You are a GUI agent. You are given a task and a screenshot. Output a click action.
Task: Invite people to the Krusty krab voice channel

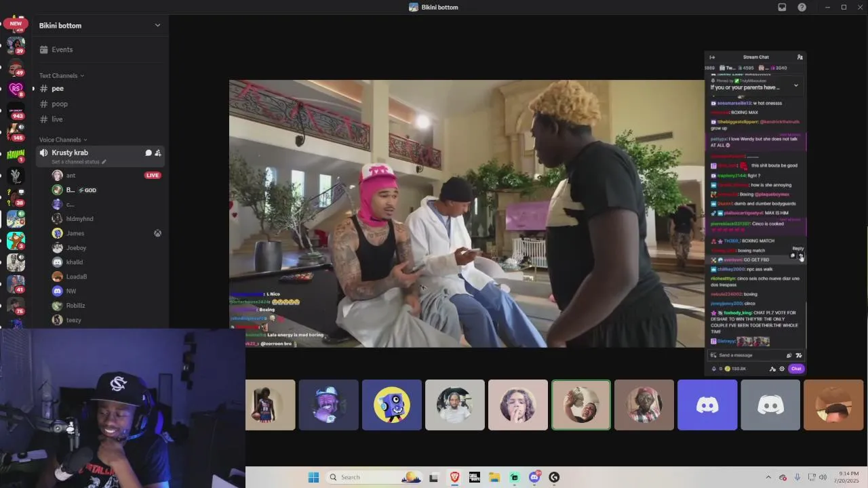click(158, 153)
